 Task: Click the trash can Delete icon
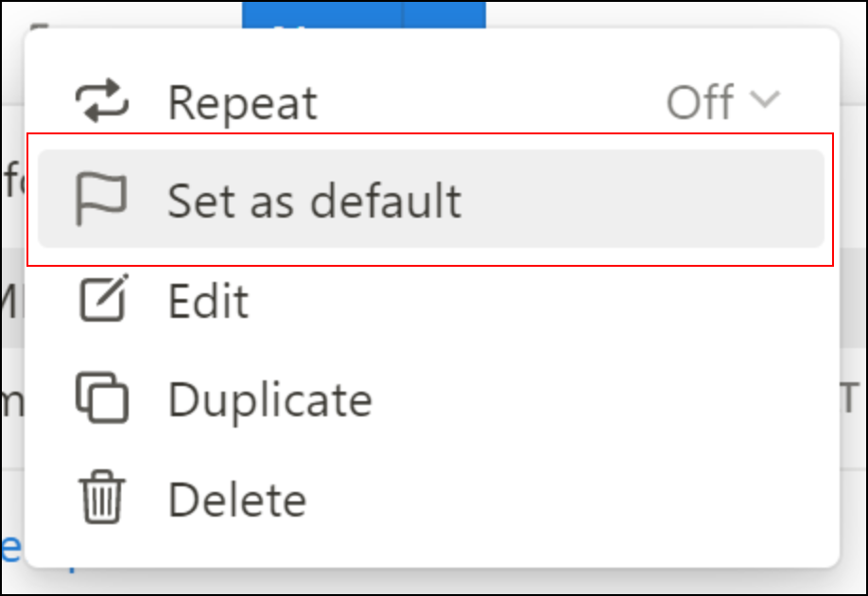tap(102, 497)
